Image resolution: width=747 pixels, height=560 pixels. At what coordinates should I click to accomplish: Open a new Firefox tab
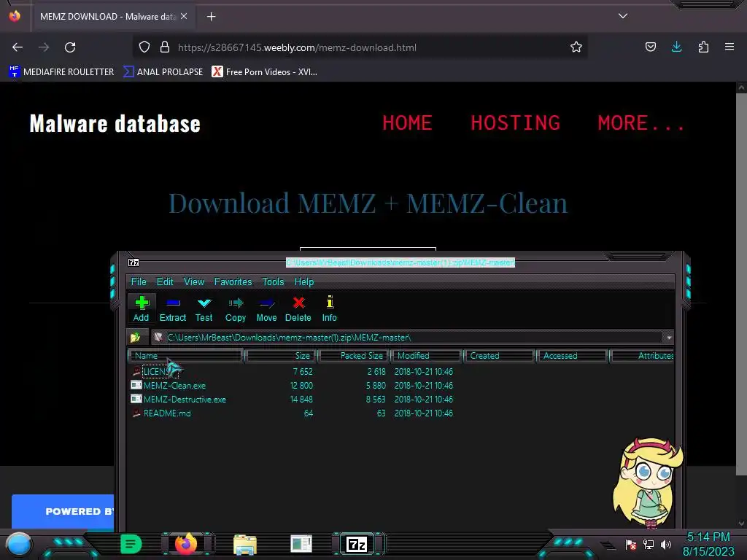211,17
